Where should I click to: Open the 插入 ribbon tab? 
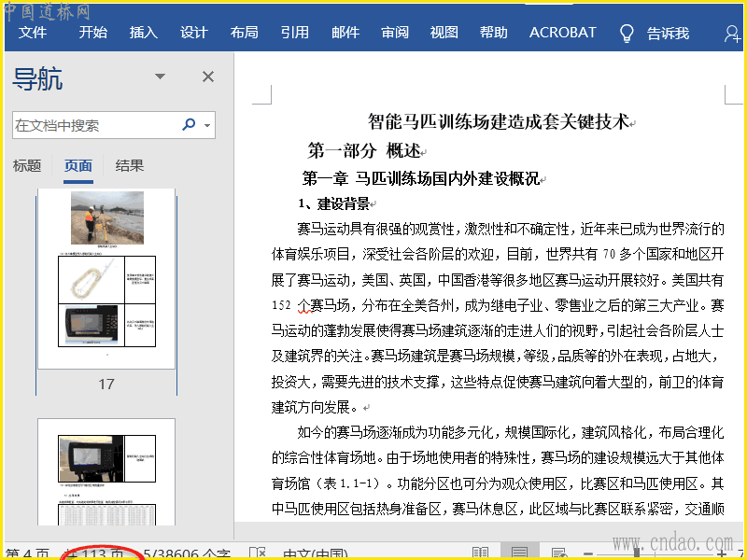pyautogui.click(x=144, y=33)
